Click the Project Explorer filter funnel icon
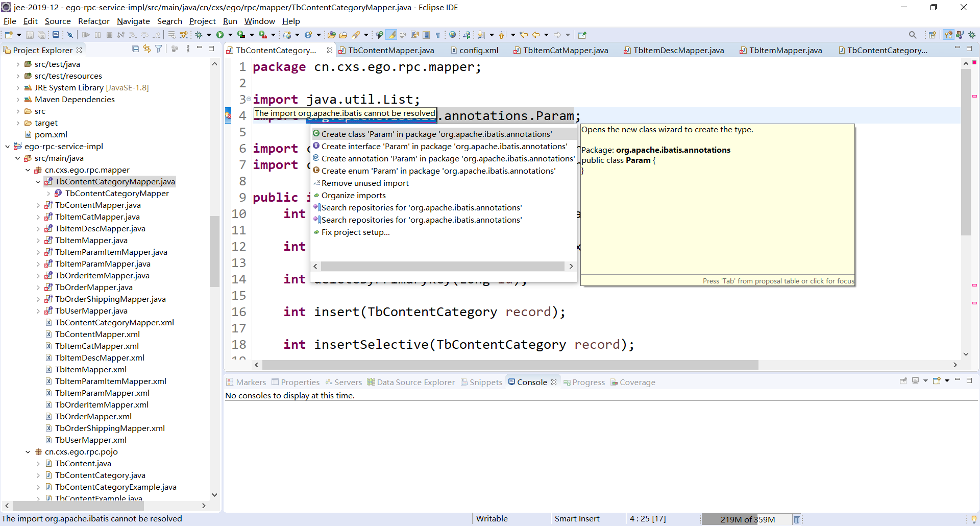 coord(159,49)
